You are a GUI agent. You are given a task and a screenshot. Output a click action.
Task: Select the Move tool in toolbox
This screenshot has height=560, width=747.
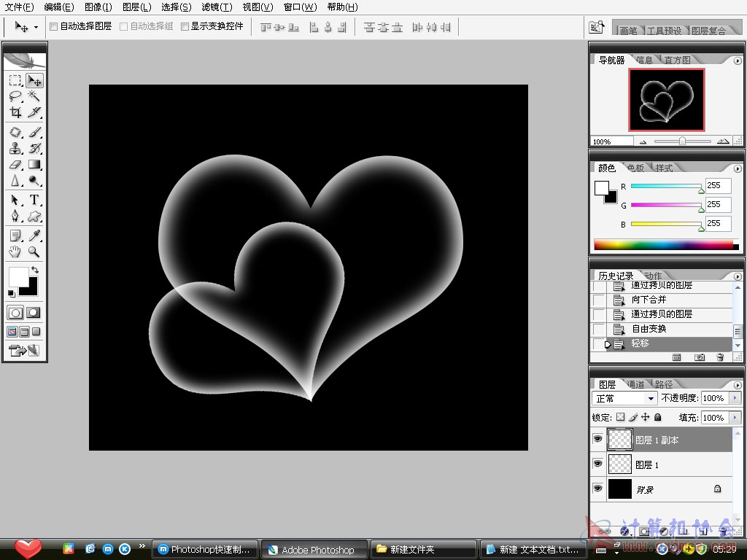(x=34, y=80)
